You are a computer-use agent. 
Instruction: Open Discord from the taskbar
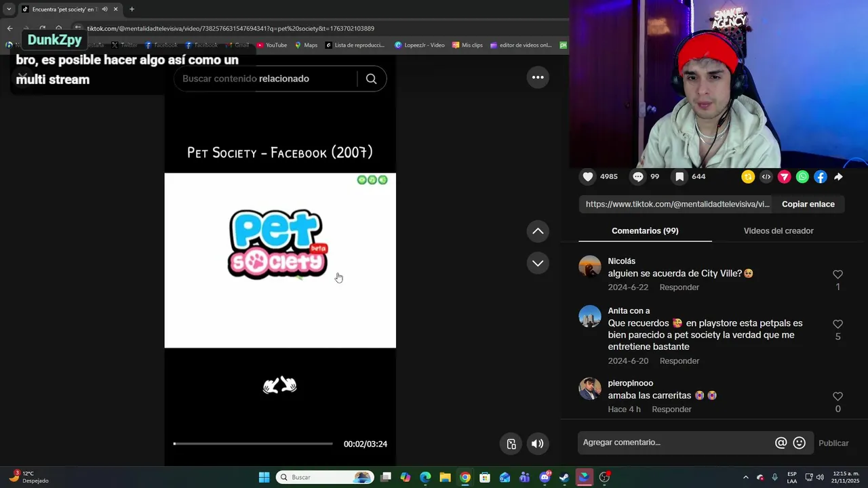pos(545,477)
